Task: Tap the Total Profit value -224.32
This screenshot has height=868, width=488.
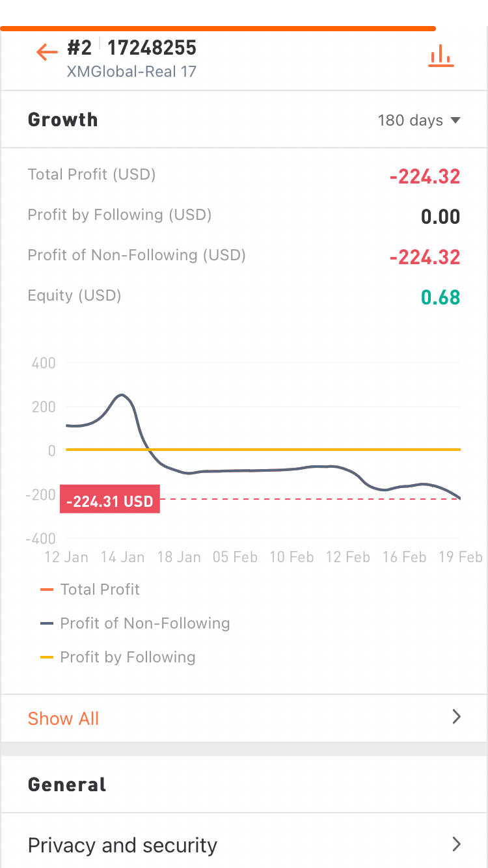Action: [x=425, y=176]
